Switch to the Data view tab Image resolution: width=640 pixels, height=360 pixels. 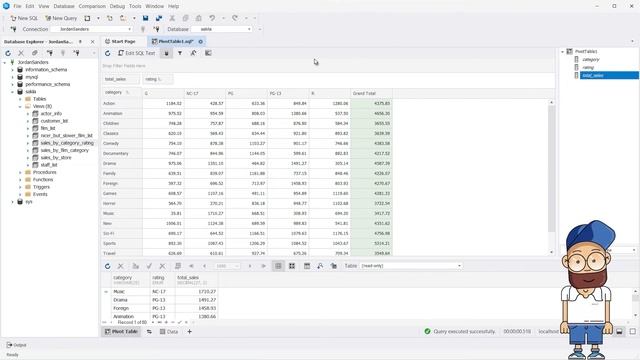click(169, 332)
